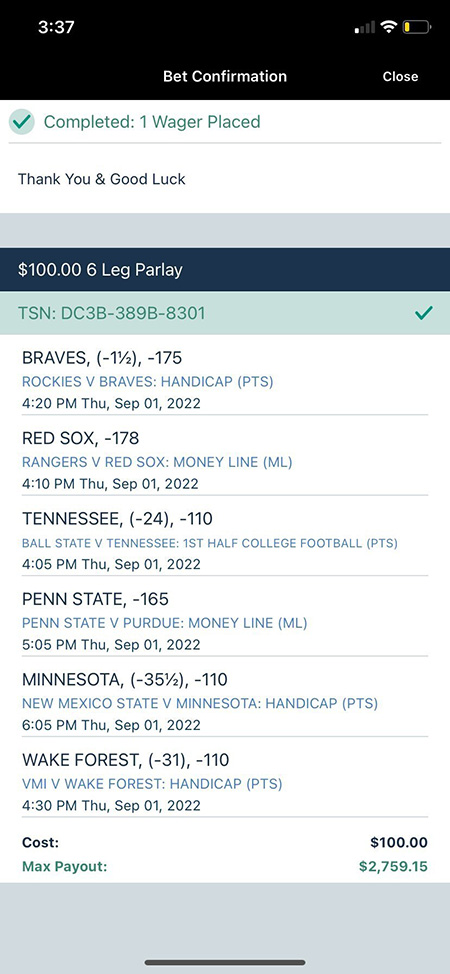Tap the TSN: DC3B-389B-8301 code

[x=113, y=313]
